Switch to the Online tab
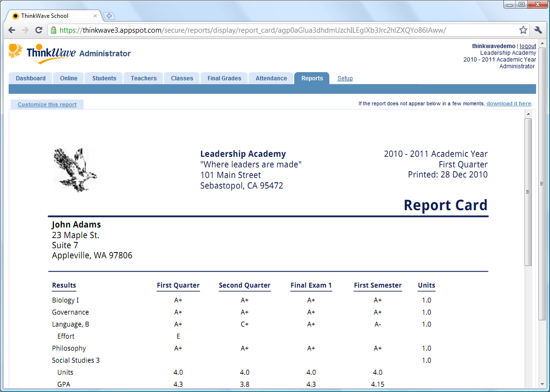550x392 pixels. [x=68, y=78]
